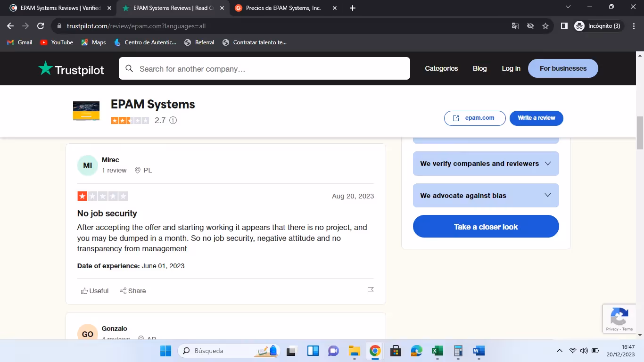Click the For businesses button
The height and width of the screenshot is (362, 644).
[x=563, y=68]
